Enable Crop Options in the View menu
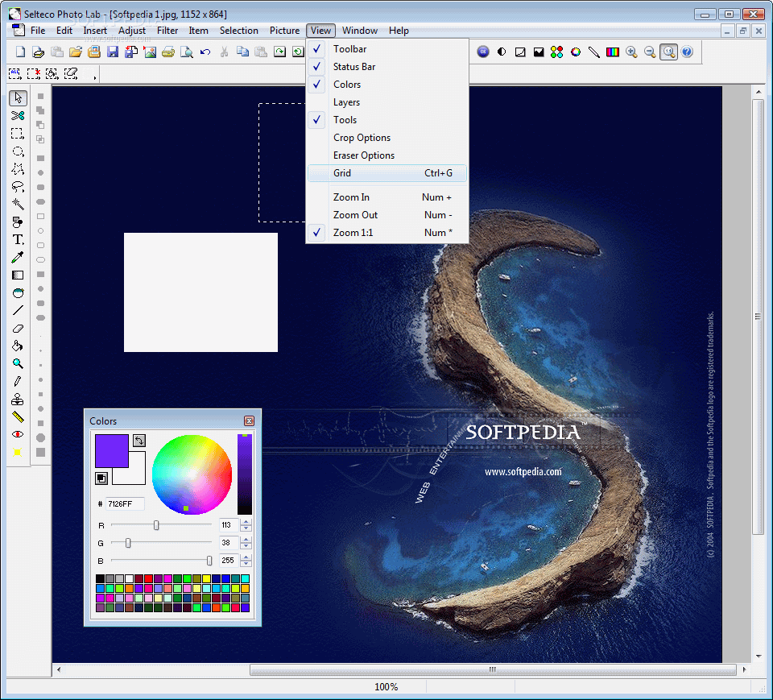 387,138
